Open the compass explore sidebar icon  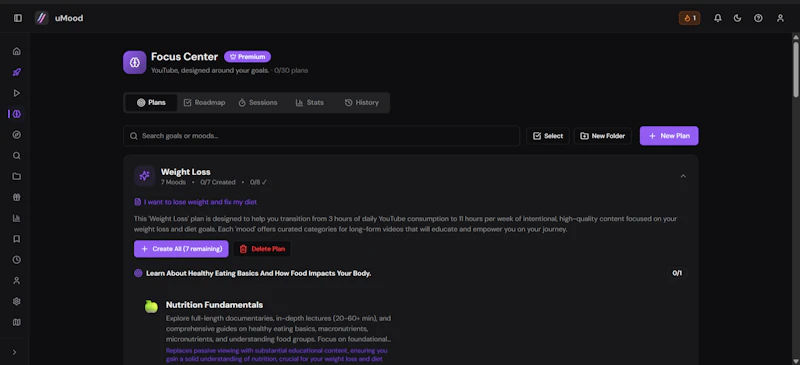click(16, 135)
